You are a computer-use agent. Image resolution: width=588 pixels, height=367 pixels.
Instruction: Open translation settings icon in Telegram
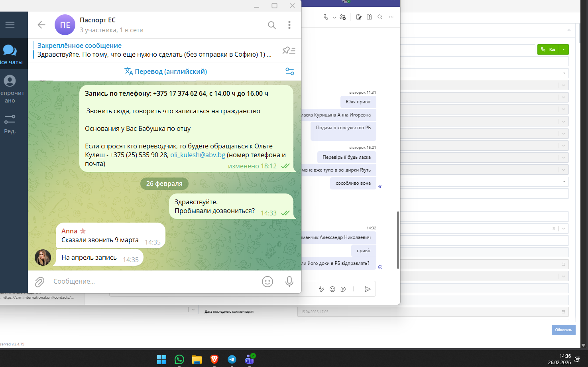coord(290,71)
